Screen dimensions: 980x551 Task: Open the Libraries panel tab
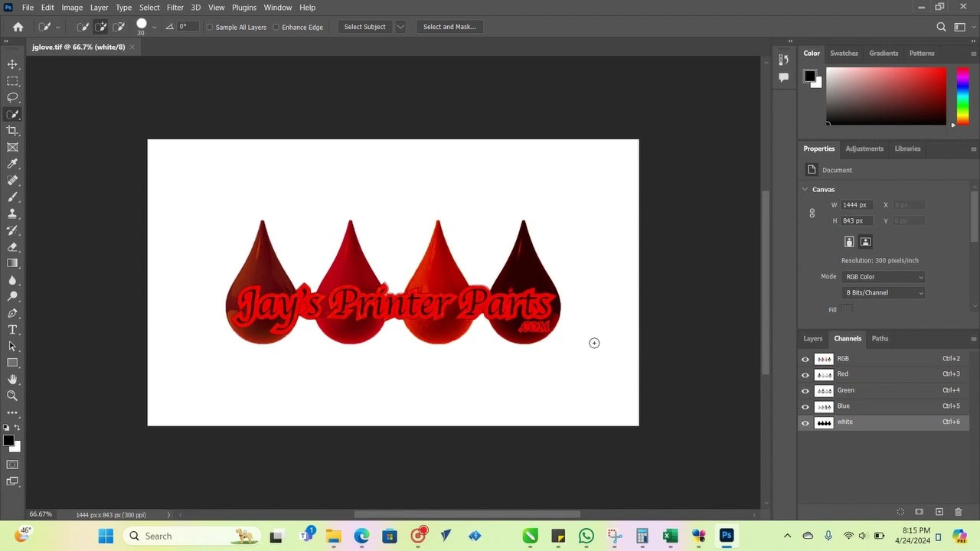907,149
